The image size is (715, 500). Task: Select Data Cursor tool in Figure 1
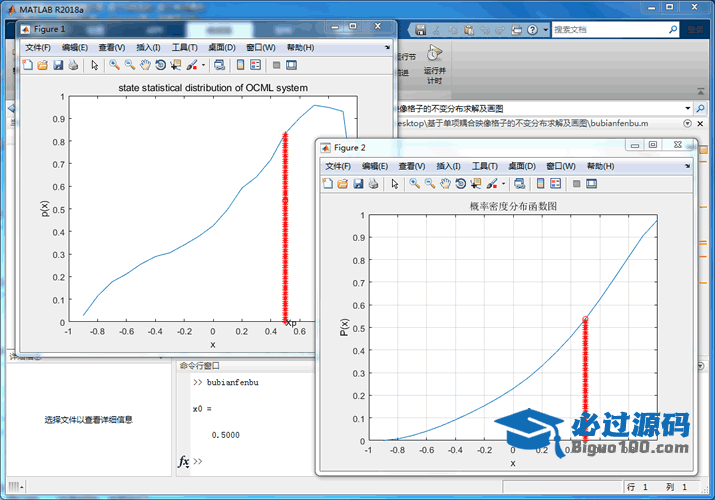[176, 65]
